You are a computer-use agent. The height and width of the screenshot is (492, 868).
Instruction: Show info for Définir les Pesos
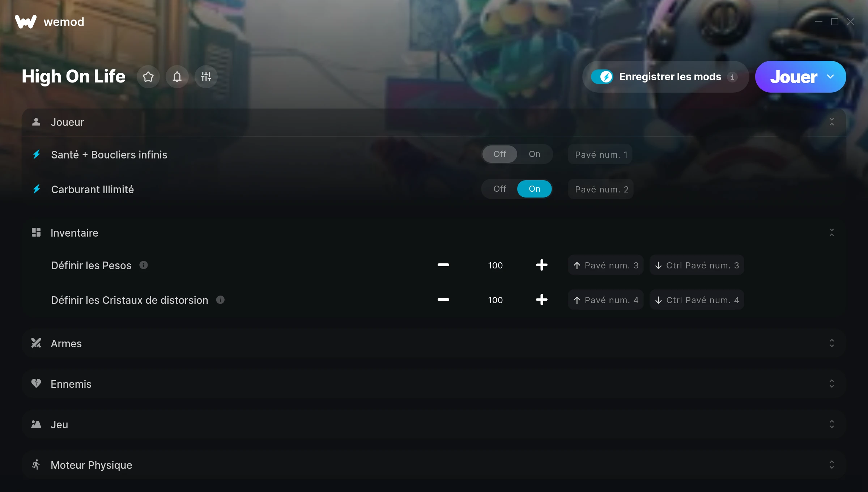tap(144, 265)
